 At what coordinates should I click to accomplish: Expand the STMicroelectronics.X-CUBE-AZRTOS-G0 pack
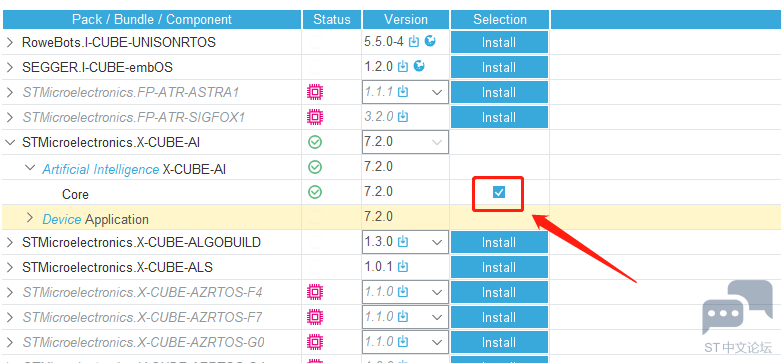(10, 343)
